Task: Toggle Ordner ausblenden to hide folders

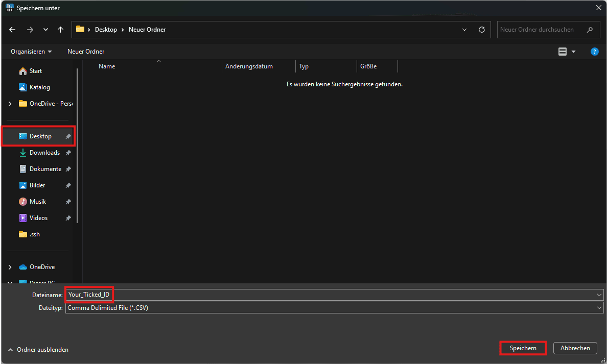Action: pyautogui.click(x=38, y=350)
